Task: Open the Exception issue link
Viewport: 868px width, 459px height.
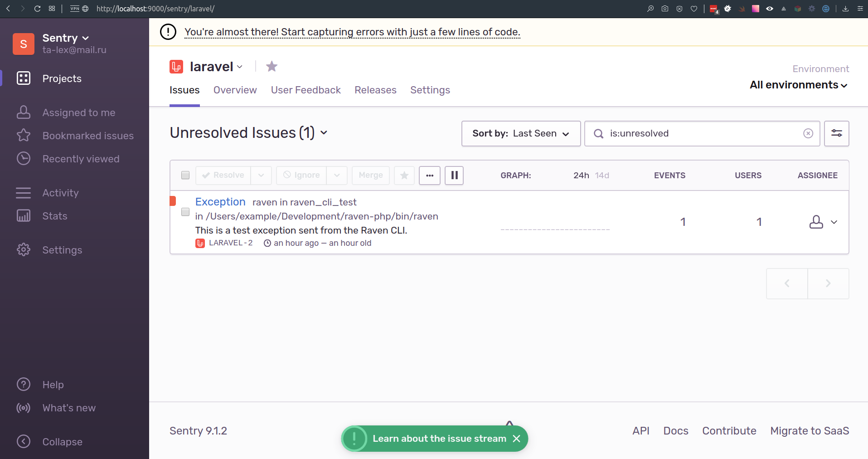Action: coord(220,202)
